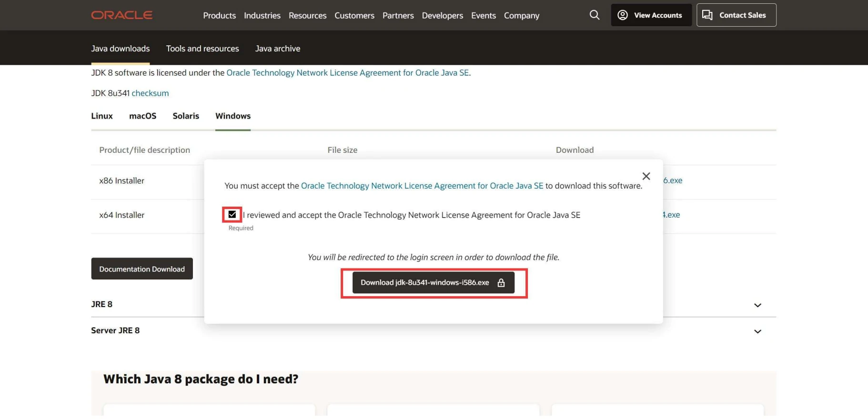
Task: Close the license dialog with X
Action: tap(646, 176)
